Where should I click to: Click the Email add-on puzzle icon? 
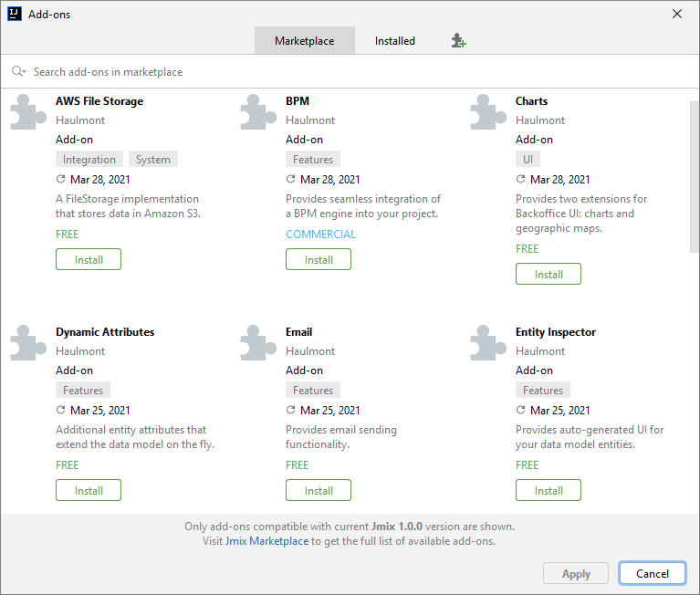click(x=257, y=342)
